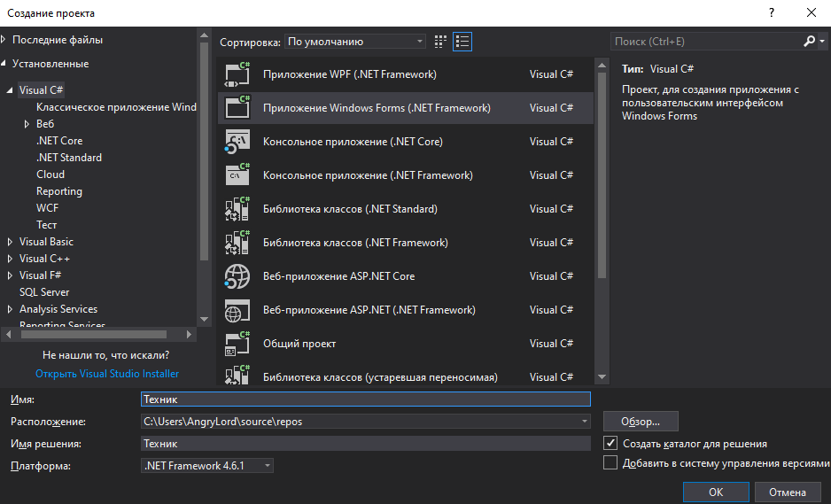Viewport: 831px width, 504px height.
Task: Open the Visual Studio Installer link
Action: coord(107,374)
